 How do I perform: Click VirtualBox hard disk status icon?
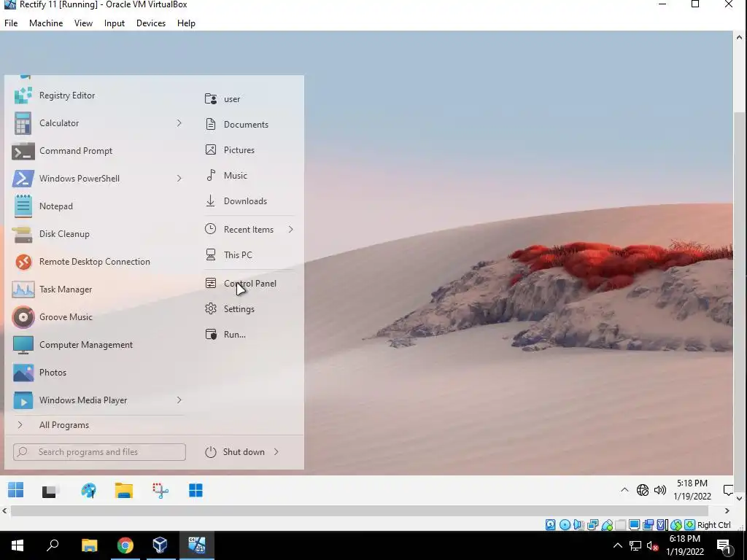(x=550, y=525)
